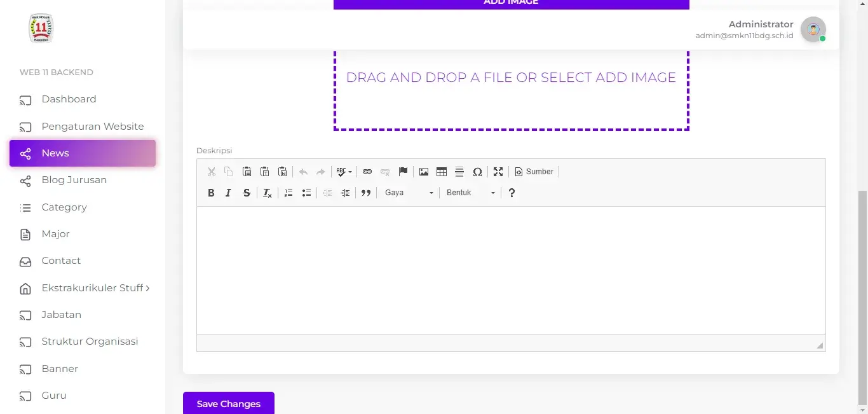Image resolution: width=868 pixels, height=414 pixels.
Task: Open Banner in sidebar
Action: pos(83,369)
